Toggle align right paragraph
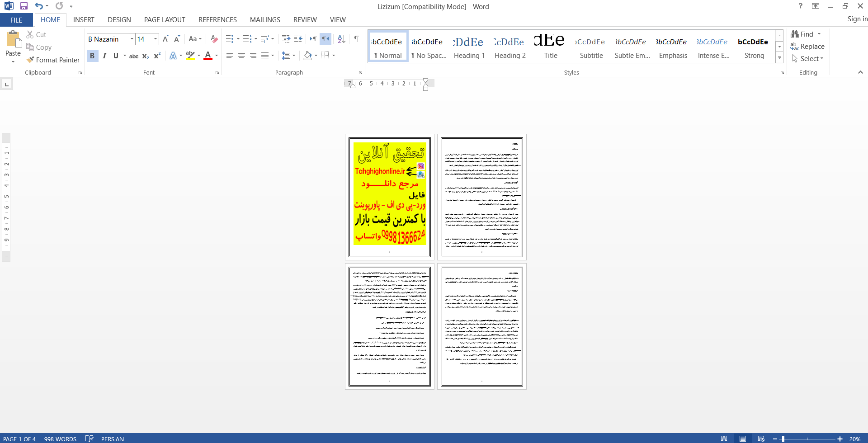Image resolution: width=868 pixels, height=443 pixels. pos(253,56)
